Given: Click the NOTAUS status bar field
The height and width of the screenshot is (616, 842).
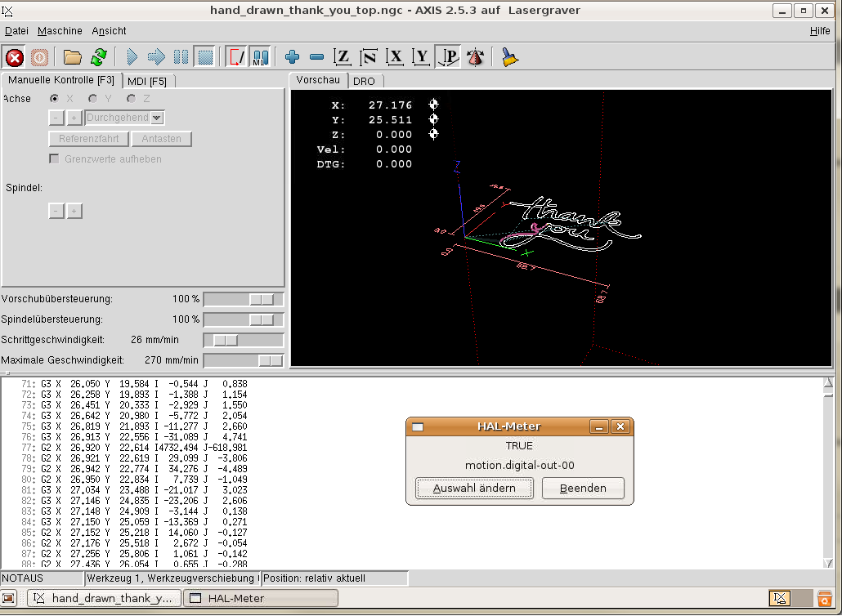Looking at the screenshot, I should tap(42, 578).
